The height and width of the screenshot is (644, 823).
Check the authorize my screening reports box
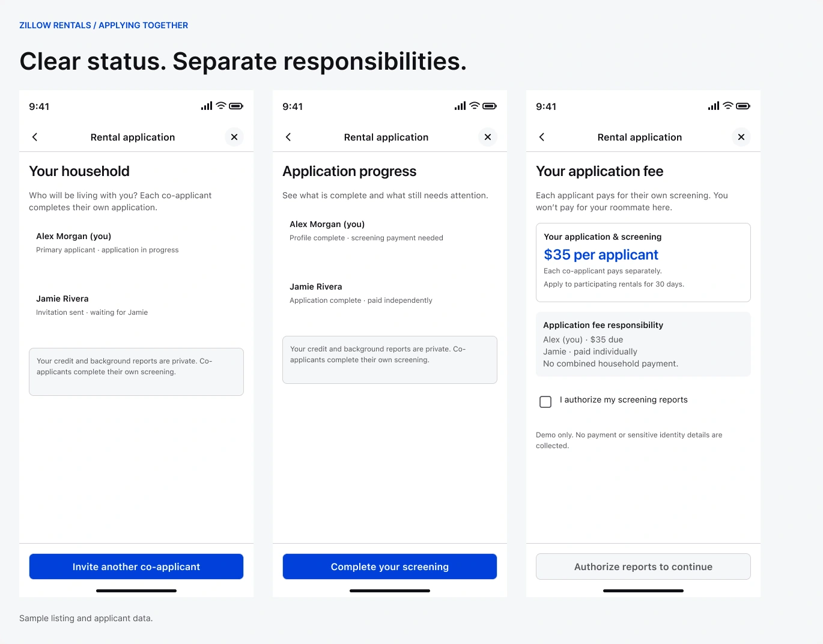pyautogui.click(x=545, y=402)
